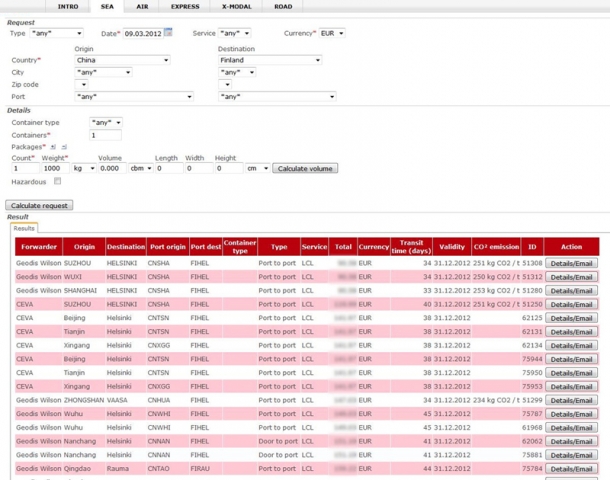The image size is (610, 480).
Task: Switch to the ROAD tab
Action: [x=283, y=7]
